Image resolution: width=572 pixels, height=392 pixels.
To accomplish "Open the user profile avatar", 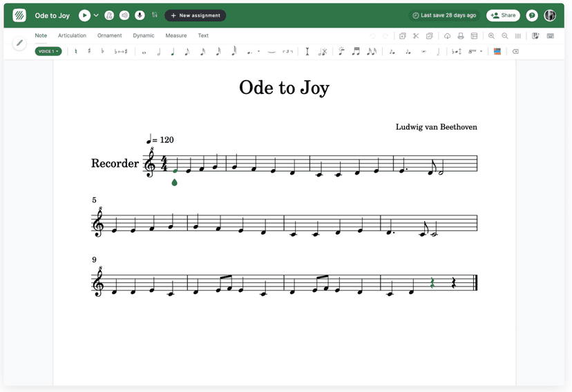I will click(550, 15).
